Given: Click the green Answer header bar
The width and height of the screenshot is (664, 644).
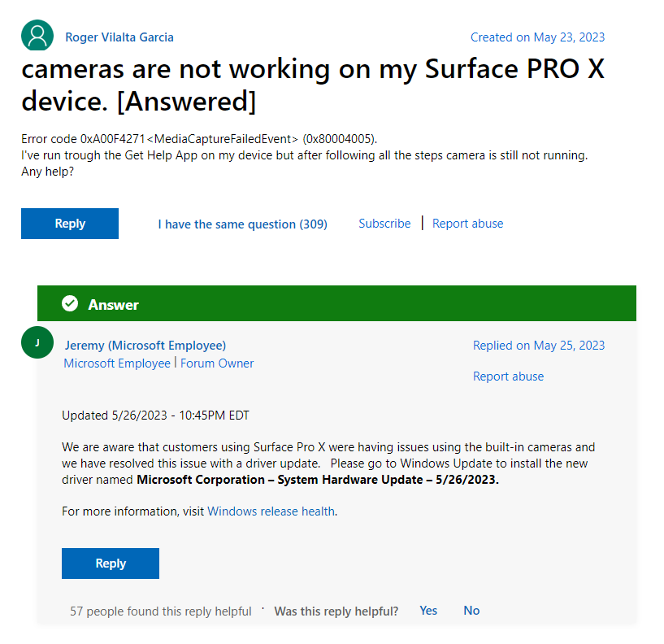Looking at the screenshot, I should pos(366,304).
